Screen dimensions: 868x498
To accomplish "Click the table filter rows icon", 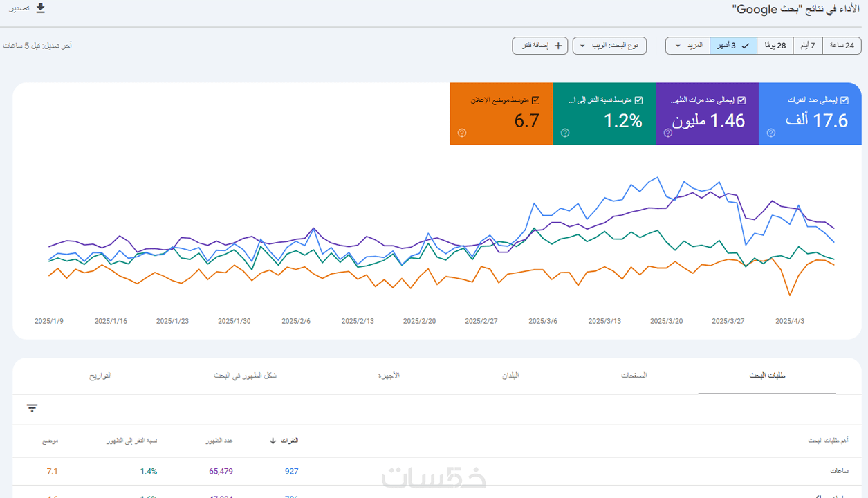I will click(x=32, y=408).
